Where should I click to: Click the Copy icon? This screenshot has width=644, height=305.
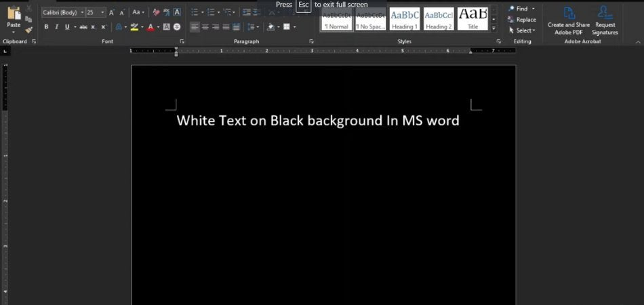(x=28, y=19)
